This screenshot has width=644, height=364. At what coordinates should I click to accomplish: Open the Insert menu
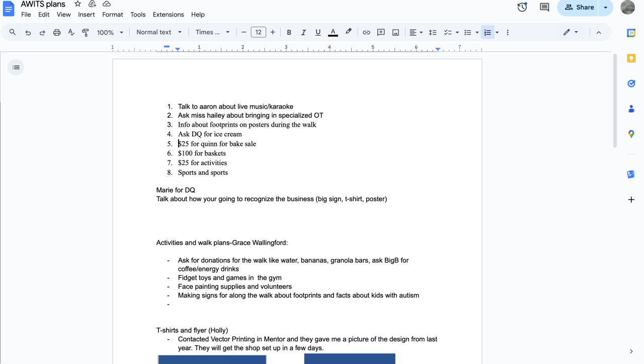coord(87,15)
